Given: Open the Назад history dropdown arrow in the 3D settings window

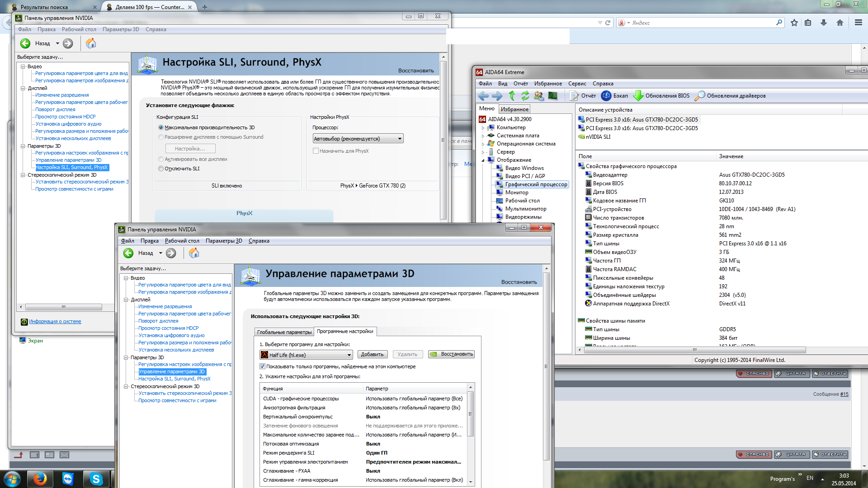Looking at the screenshot, I should click(160, 253).
